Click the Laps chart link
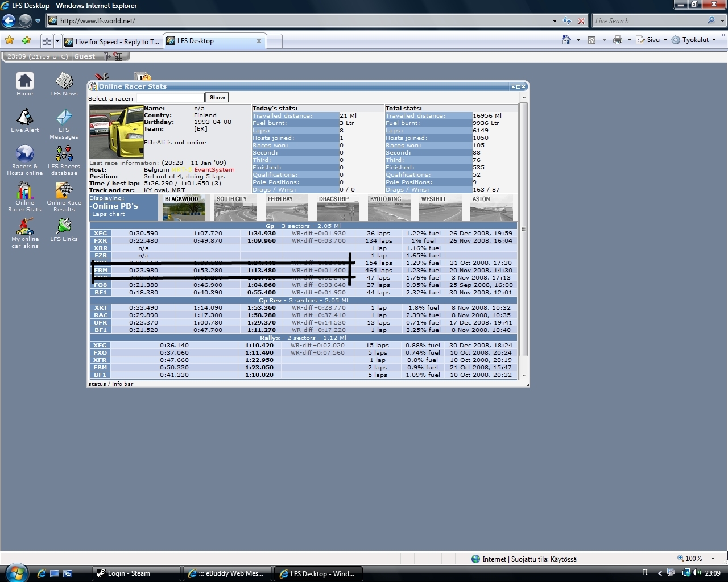This screenshot has width=728, height=582. (x=107, y=214)
